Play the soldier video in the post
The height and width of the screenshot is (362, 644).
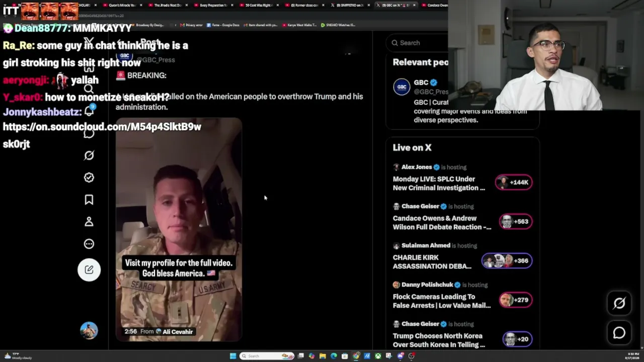pyautogui.click(x=179, y=229)
